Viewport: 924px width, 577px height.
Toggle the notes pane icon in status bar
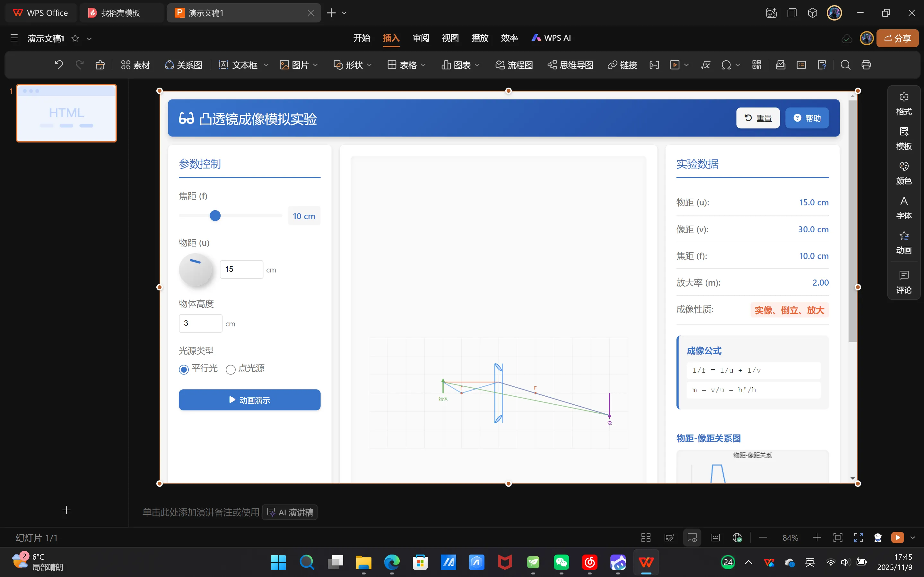coord(715,538)
